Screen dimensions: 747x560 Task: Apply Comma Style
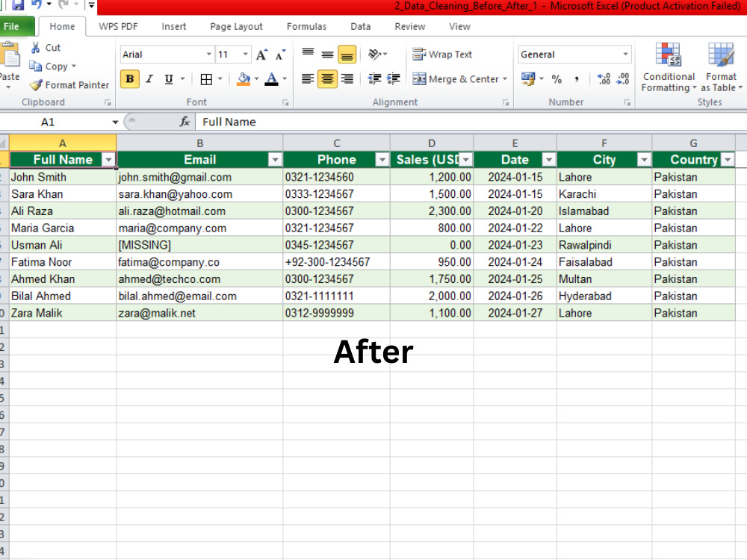(577, 79)
